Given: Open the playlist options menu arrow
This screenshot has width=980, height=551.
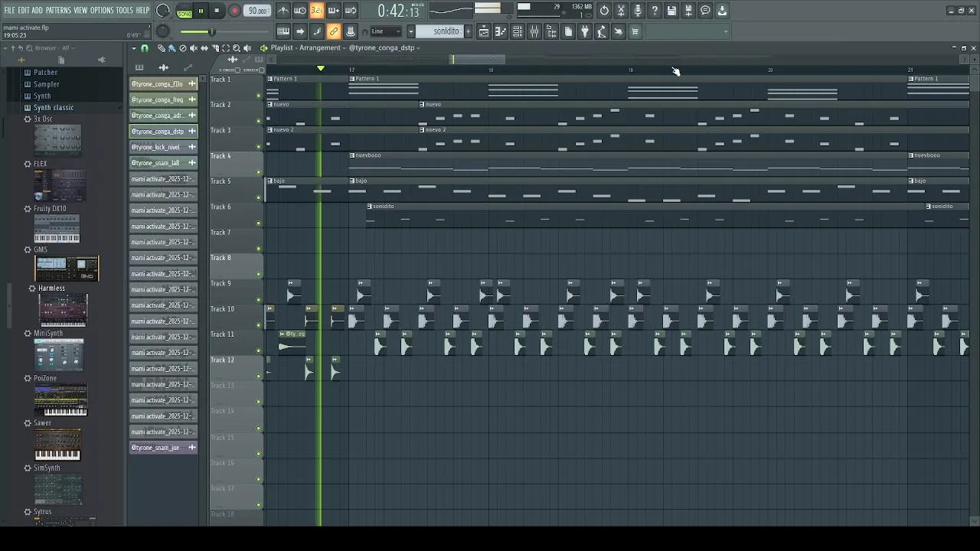Looking at the screenshot, I should tap(133, 48).
